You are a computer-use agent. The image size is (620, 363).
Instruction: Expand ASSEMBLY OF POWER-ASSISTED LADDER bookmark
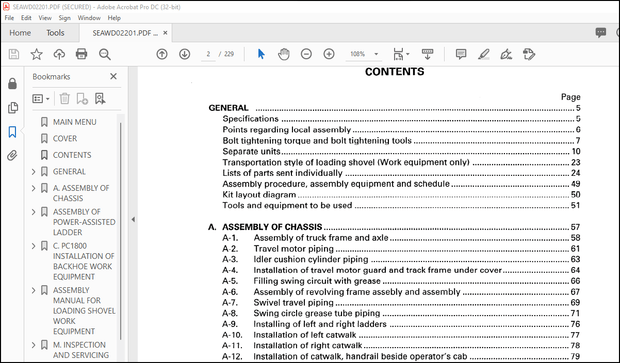[x=34, y=212]
